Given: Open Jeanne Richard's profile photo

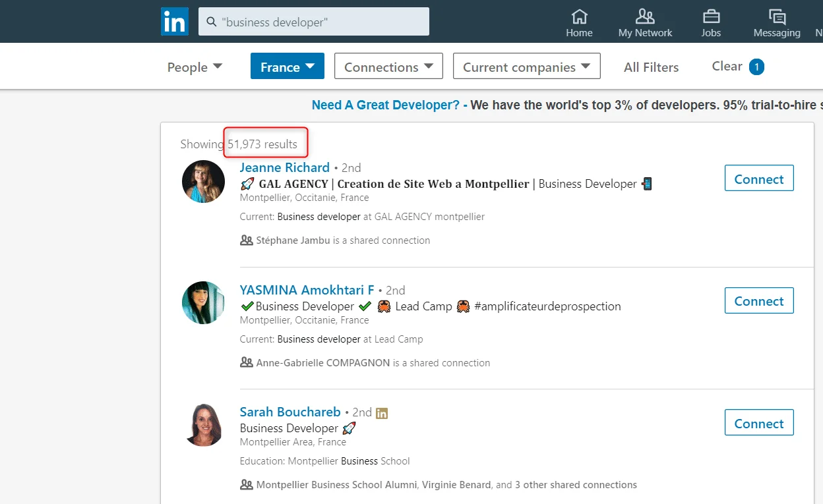Looking at the screenshot, I should [203, 181].
